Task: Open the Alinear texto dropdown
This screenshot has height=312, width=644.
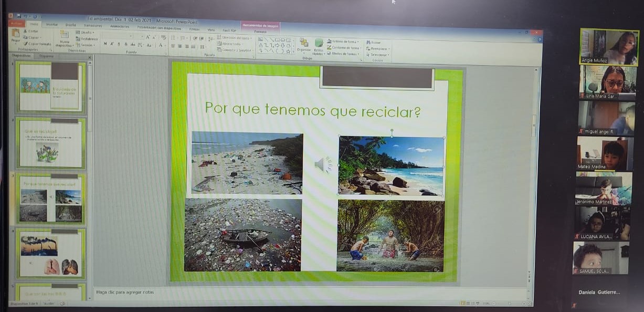Action: pyautogui.click(x=229, y=44)
